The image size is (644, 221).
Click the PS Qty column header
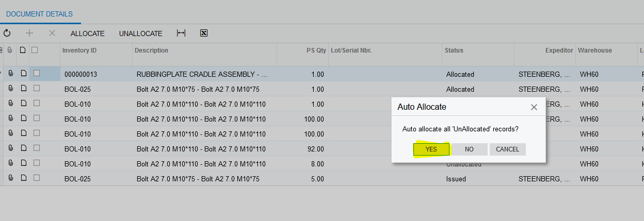pos(316,50)
